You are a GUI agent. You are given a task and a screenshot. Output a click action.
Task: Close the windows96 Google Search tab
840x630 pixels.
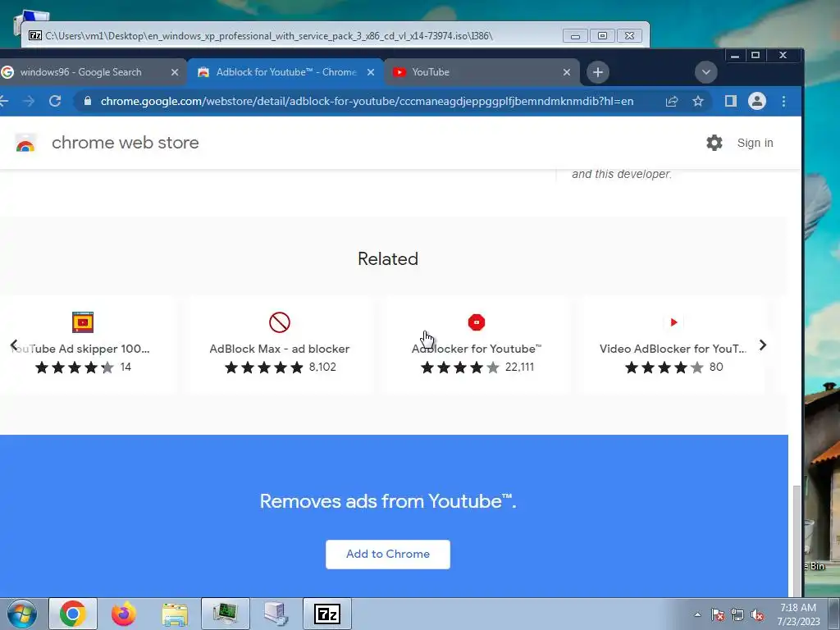pyautogui.click(x=175, y=72)
